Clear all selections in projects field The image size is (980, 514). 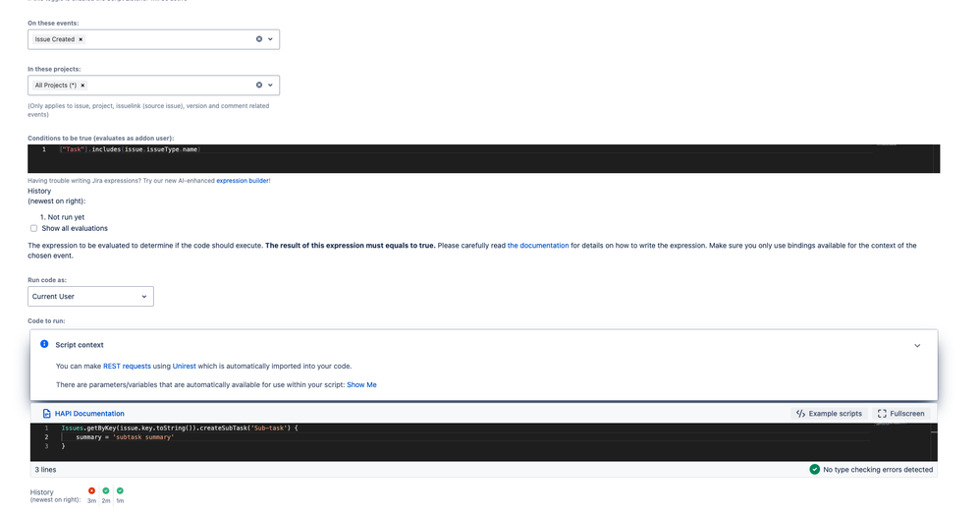259,86
